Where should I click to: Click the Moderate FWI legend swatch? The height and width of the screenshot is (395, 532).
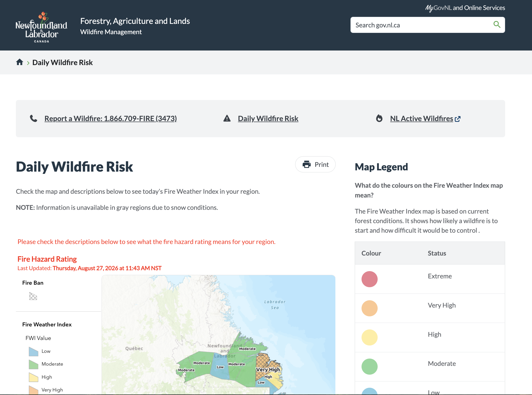(x=33, y=364)
